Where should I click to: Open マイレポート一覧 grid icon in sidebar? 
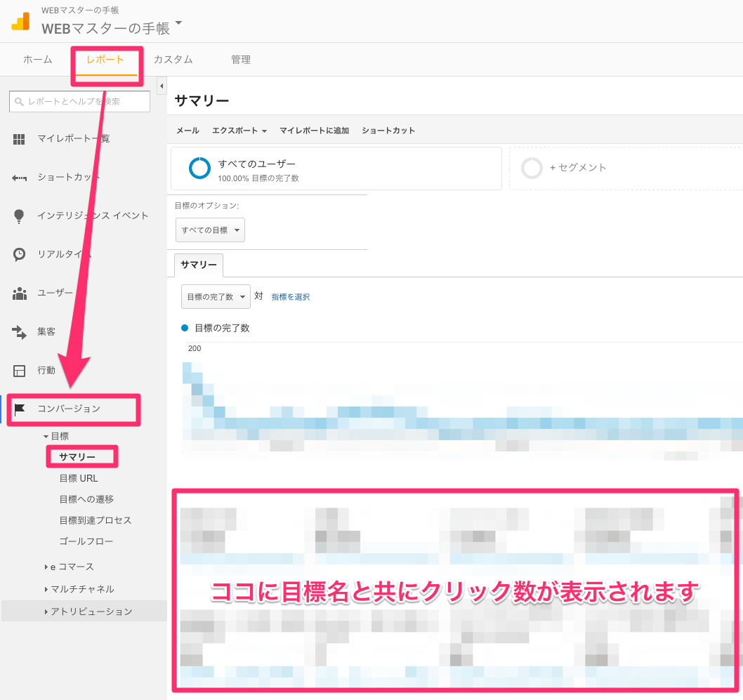tap(19, 138)
